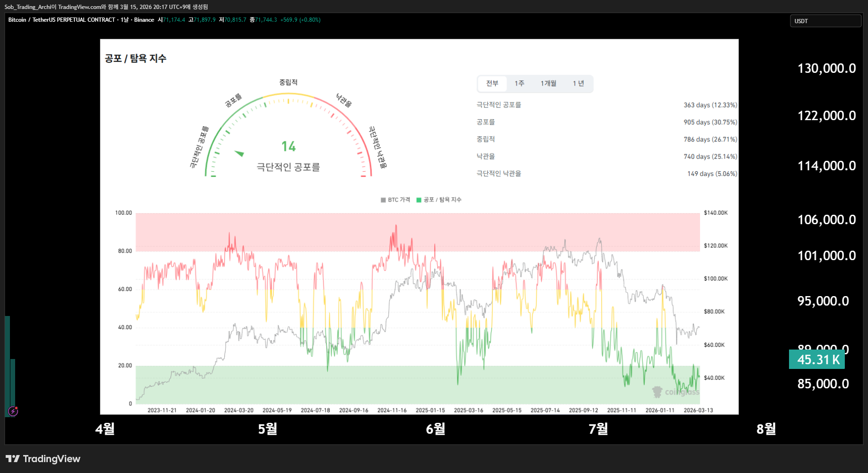Click the Binance exchange name in the header
The image size is (868, 473).
coord(144,20)
